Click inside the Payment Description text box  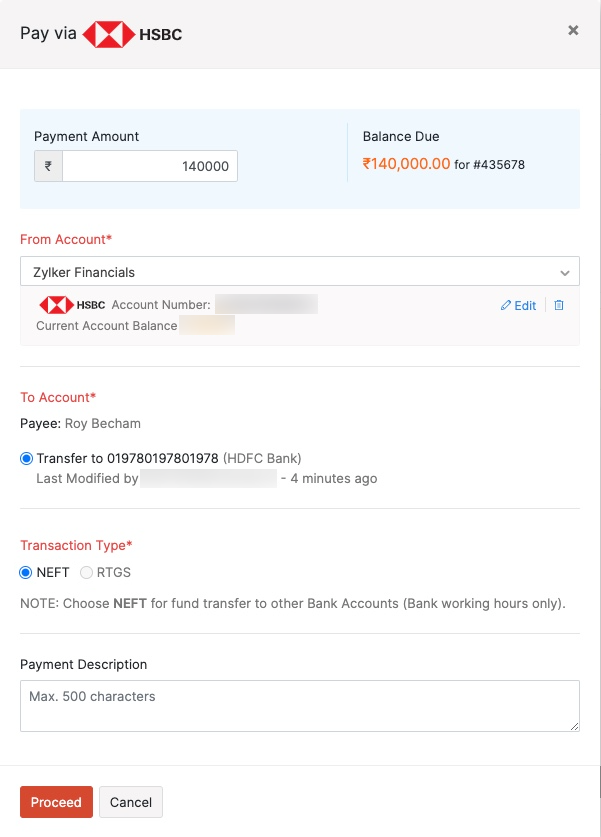pyautogui.click(x=300, y=705)
